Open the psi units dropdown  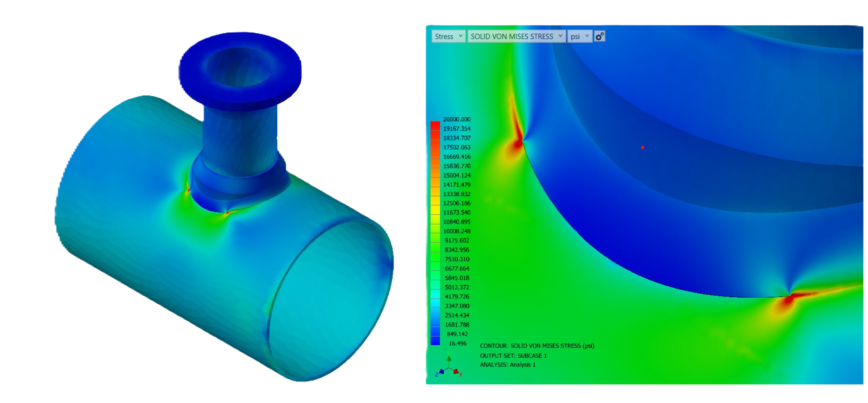coord(579,36)
